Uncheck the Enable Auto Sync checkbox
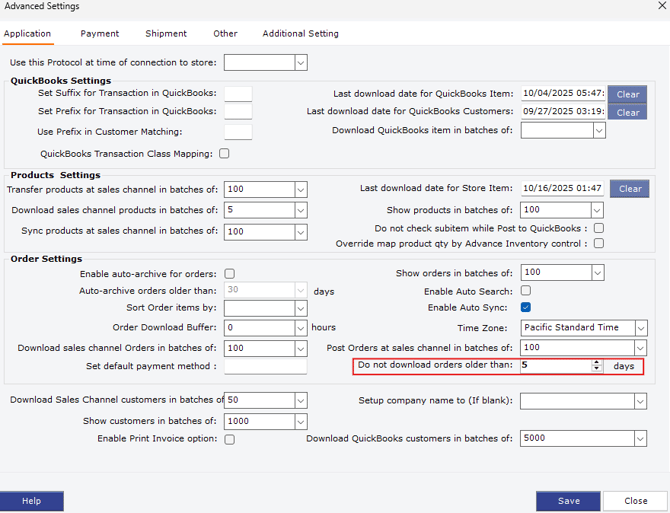Viewport: 670px width, 513px height. click(526, 307)
